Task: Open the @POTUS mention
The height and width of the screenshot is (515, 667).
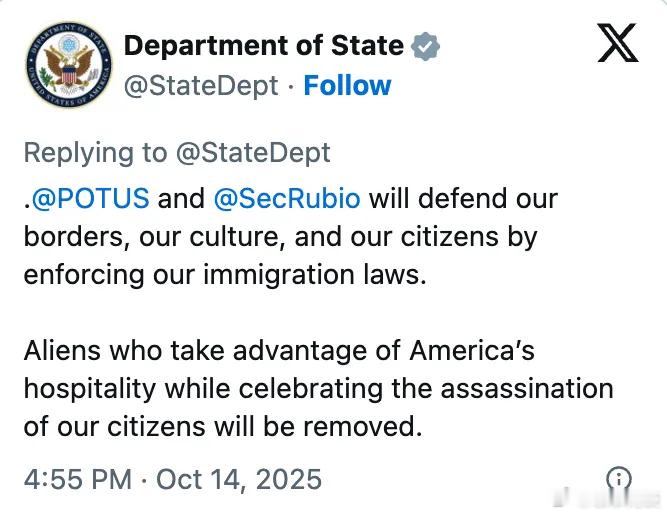Action: coord(91,198)
